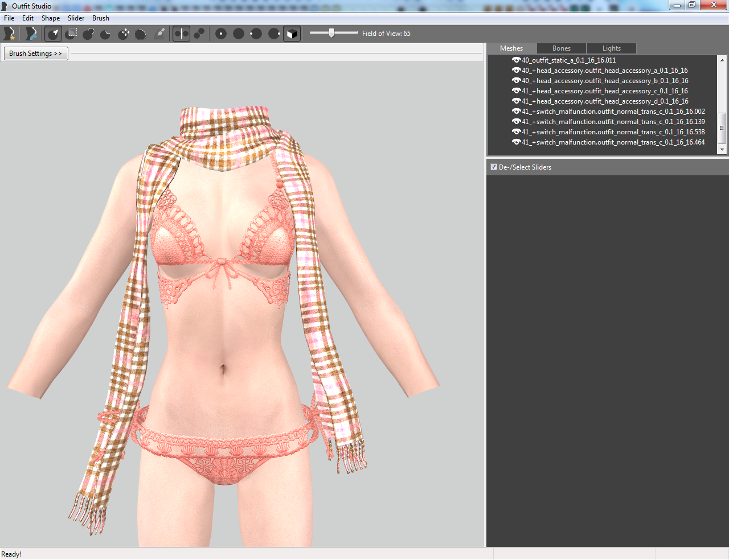Activate the Select tool arrow icon
Viewport: 729px width, 560px height.
click(x=54, y=34)
